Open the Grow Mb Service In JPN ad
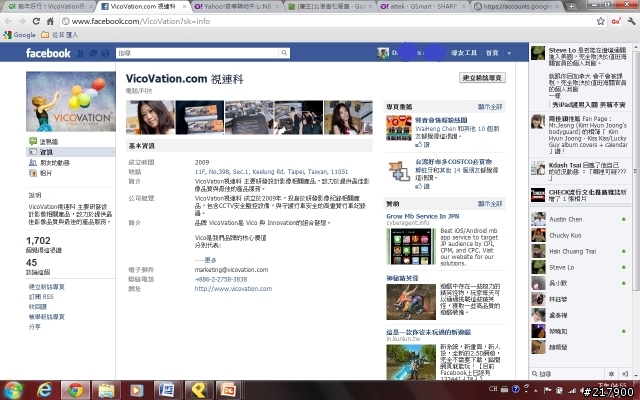The height and width of the screenshot is (400, 640). tap(422, 216)
